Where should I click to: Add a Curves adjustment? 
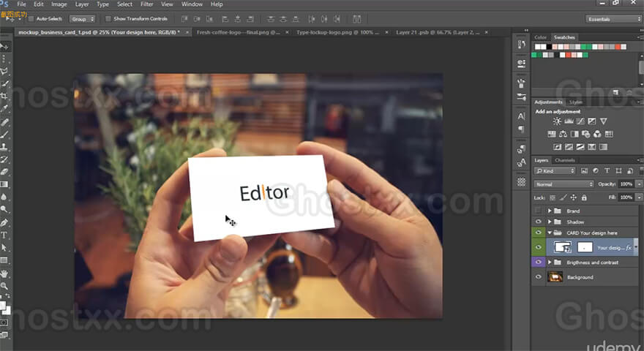tap(580, 121)
